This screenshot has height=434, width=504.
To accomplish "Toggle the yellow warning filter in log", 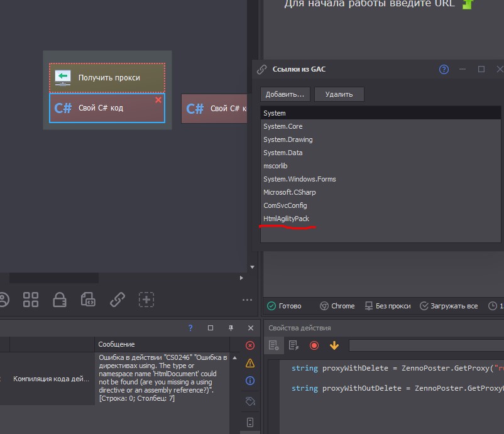I will 250,363.
